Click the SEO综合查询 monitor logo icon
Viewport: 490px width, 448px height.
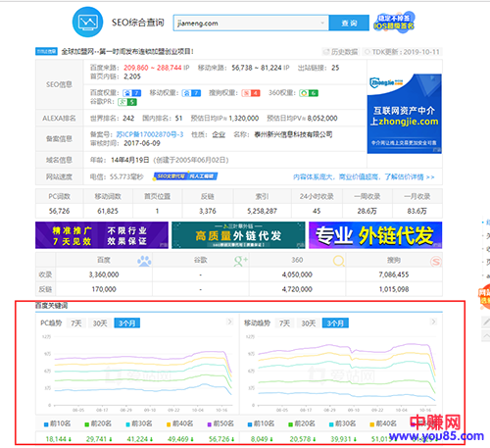[87, 22]
